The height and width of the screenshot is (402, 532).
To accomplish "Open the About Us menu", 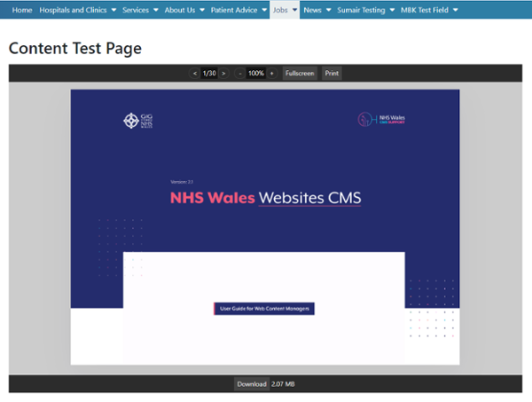I will [180, 10].
